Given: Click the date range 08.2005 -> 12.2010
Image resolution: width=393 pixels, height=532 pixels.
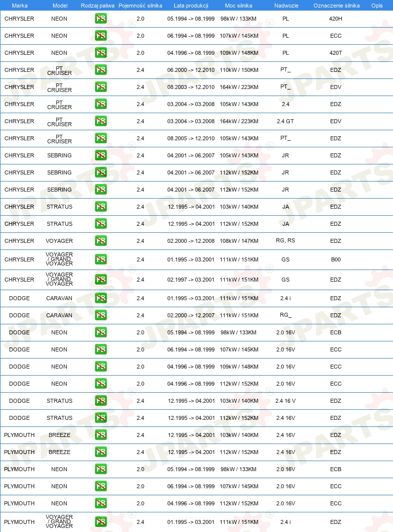Looking at the screenshot, I should tap(191, 138).
